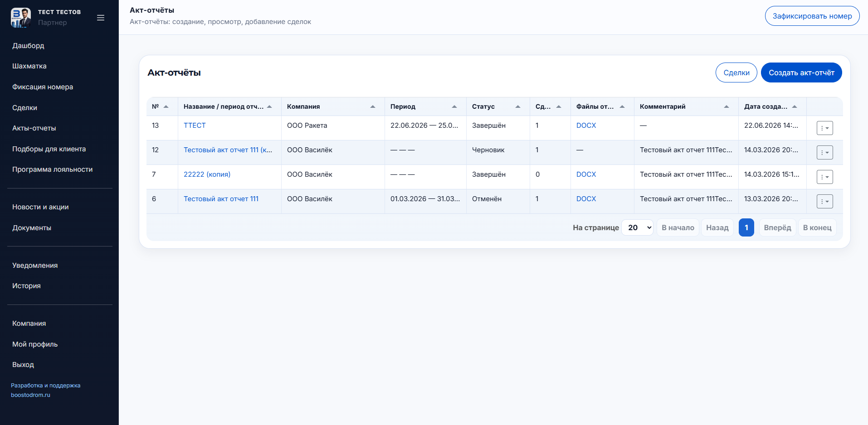Sort by Компания column arrow

click(373, 106)
